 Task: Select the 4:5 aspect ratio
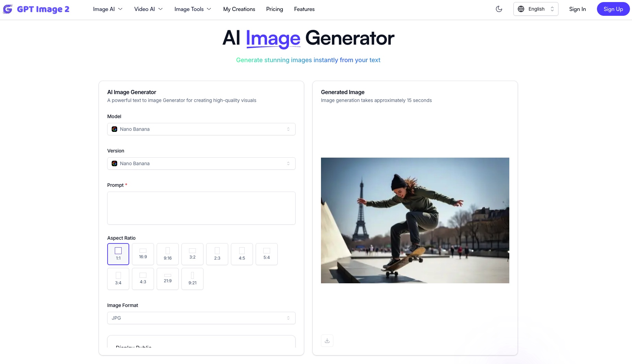tap(242, 254)
